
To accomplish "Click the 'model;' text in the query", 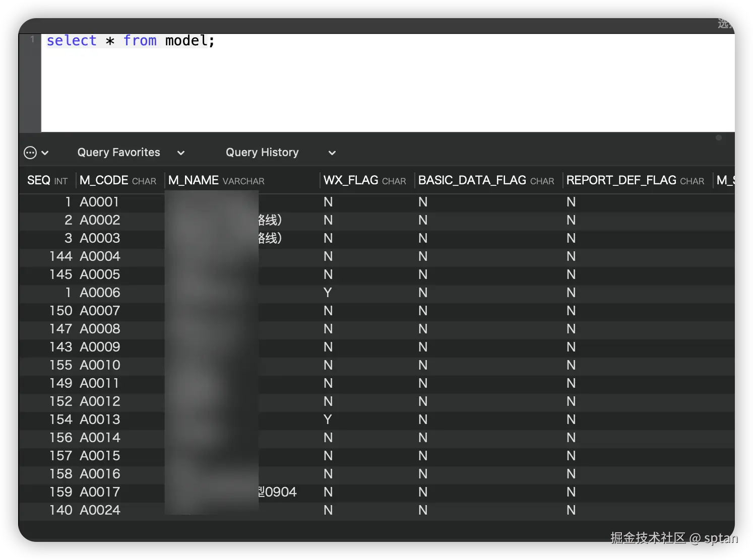I will coord(190,41).
